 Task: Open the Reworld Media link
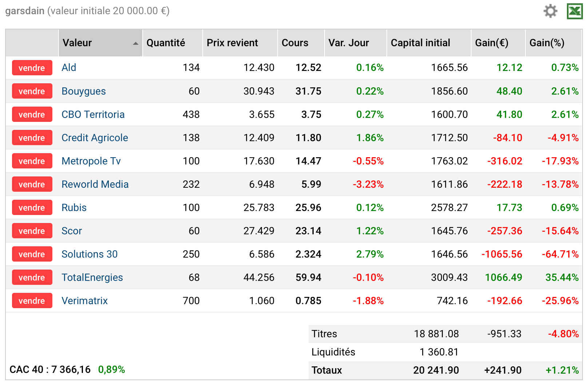click(x=95, y=184)
